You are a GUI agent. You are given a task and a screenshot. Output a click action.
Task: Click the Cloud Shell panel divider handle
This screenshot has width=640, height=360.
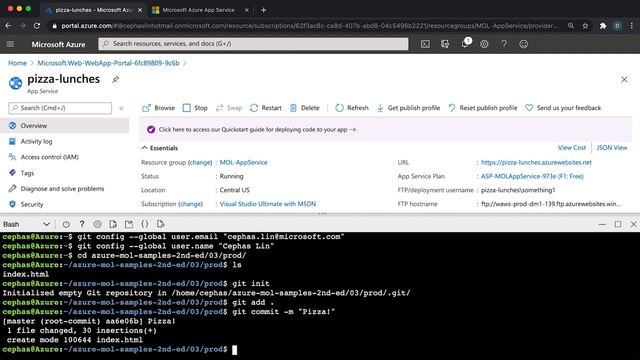click(322, 213)
